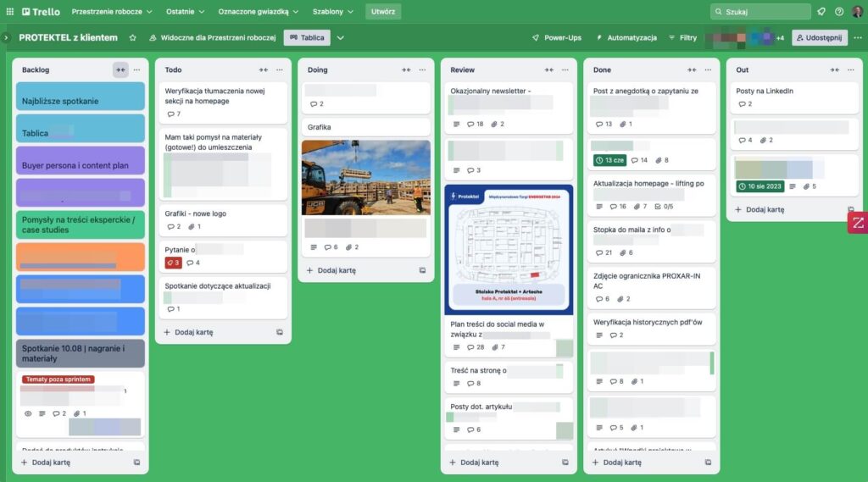The width and height of the screenshot is (868, 482).
Task: Collapse the Done list
Action: click(x=692, y=69)
